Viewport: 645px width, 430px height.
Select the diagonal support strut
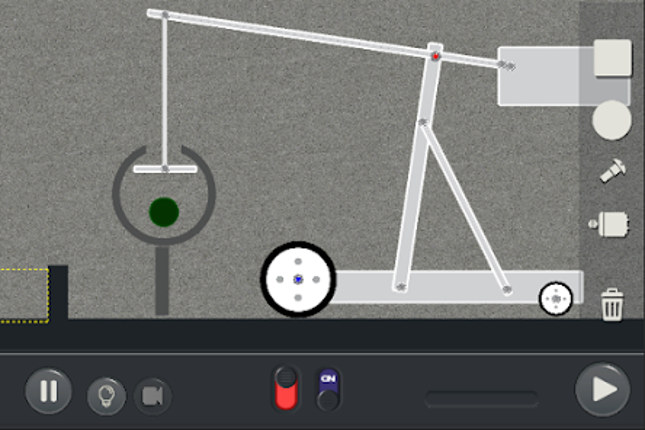(x=464, y=206)
